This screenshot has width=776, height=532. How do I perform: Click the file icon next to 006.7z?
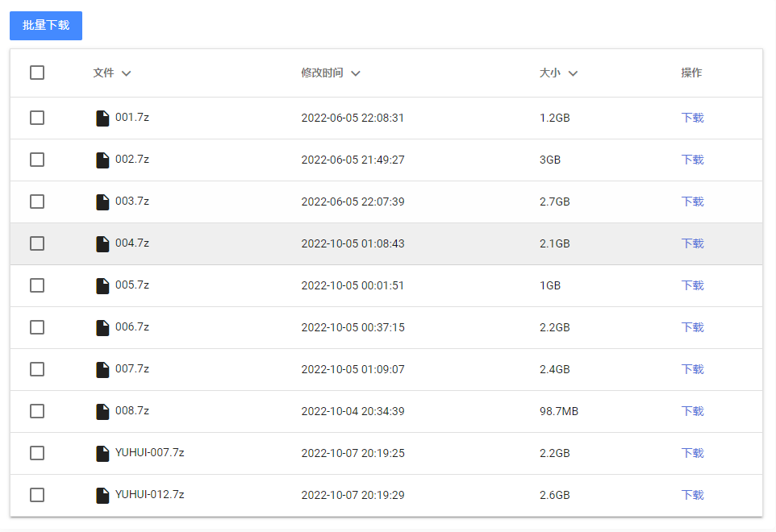point(102,328)
